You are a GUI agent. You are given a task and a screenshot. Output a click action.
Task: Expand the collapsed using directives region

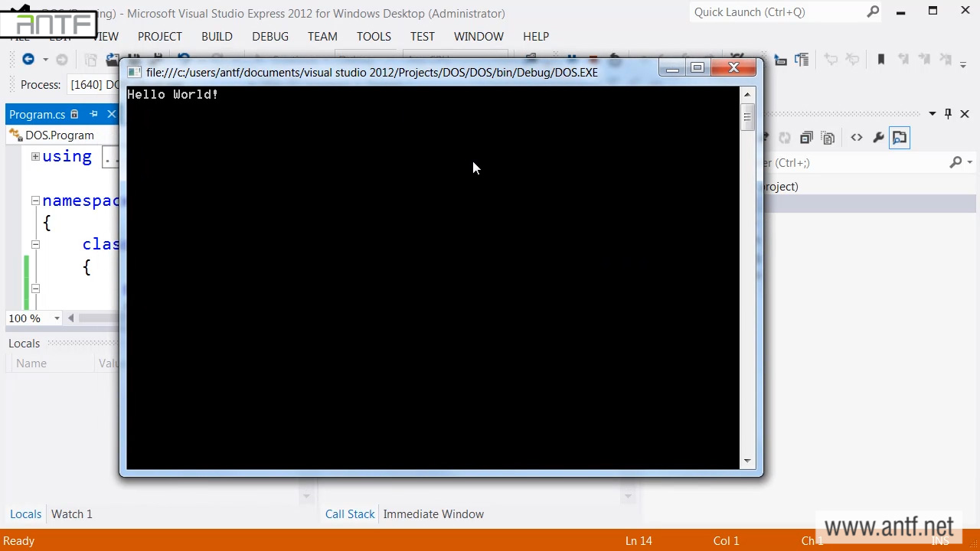[x=35, y=156]
